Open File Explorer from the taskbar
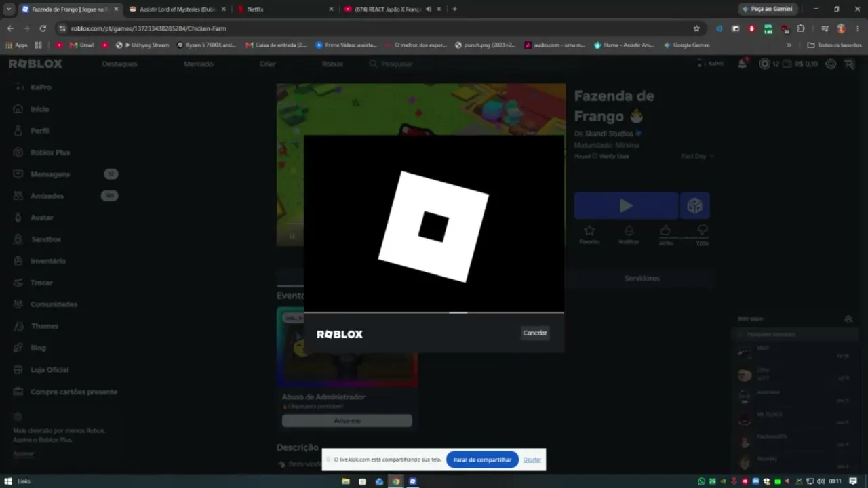 point(346,481)
